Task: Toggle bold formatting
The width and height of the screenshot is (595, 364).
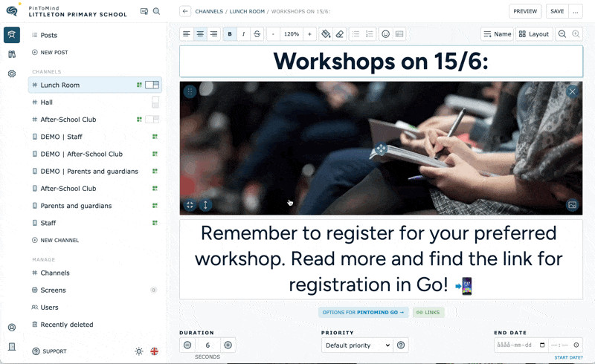Action: point(230,34)
